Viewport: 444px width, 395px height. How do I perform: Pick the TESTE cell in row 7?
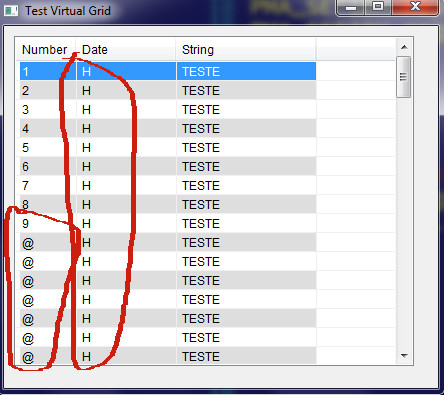246,185
